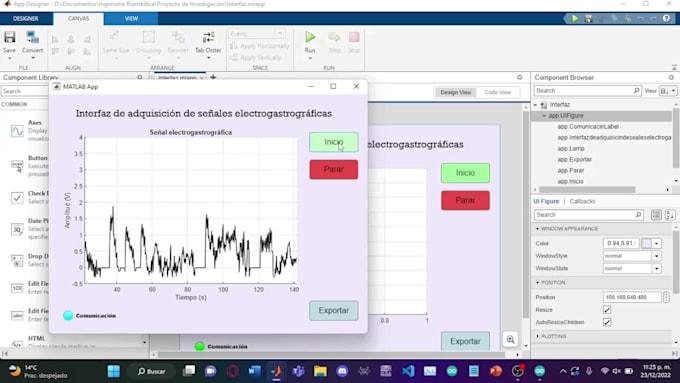Click the text Edit Field component icon

click(x=17, y=315)
